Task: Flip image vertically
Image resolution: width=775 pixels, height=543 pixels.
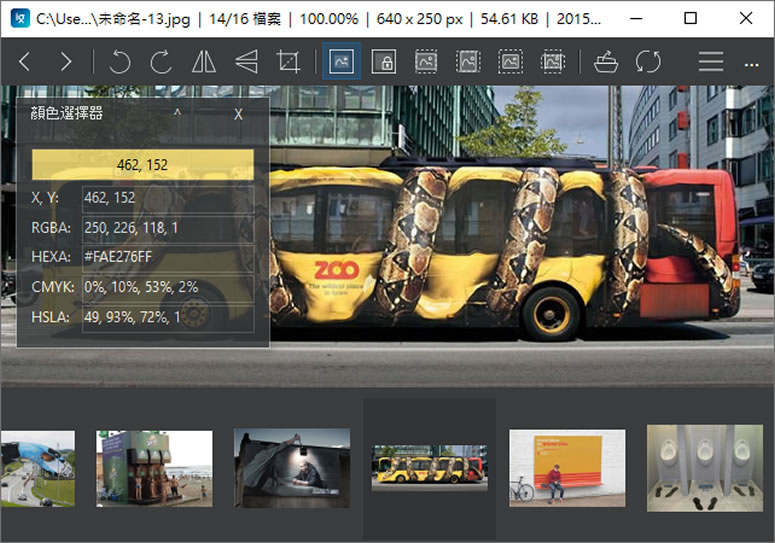Action: (x=246, y=62)
